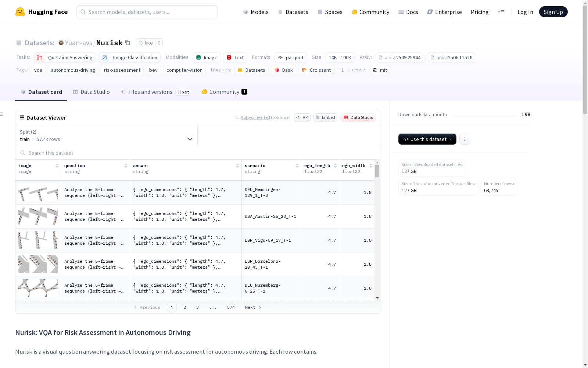The width and height of the screenshot is (588, 368).
Task: Expand the Split train dropdown
Action: [106, 135]
